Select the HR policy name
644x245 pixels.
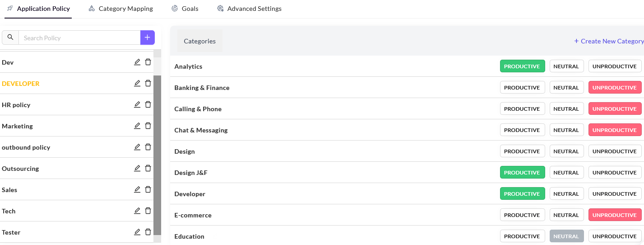[16, 105]
